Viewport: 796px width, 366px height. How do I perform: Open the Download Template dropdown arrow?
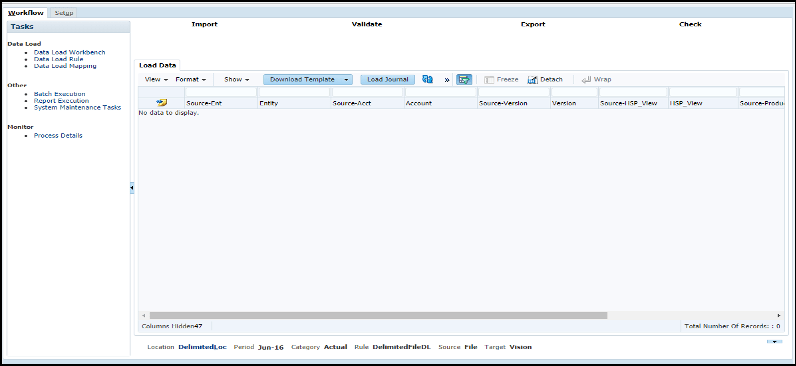(346, 80)
